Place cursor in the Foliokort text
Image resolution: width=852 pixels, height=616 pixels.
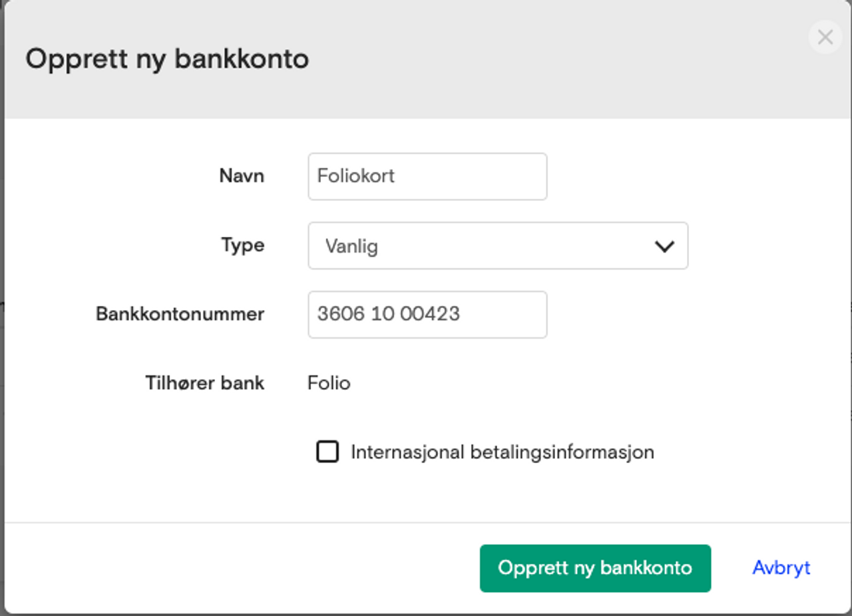[x=356, y=176]
